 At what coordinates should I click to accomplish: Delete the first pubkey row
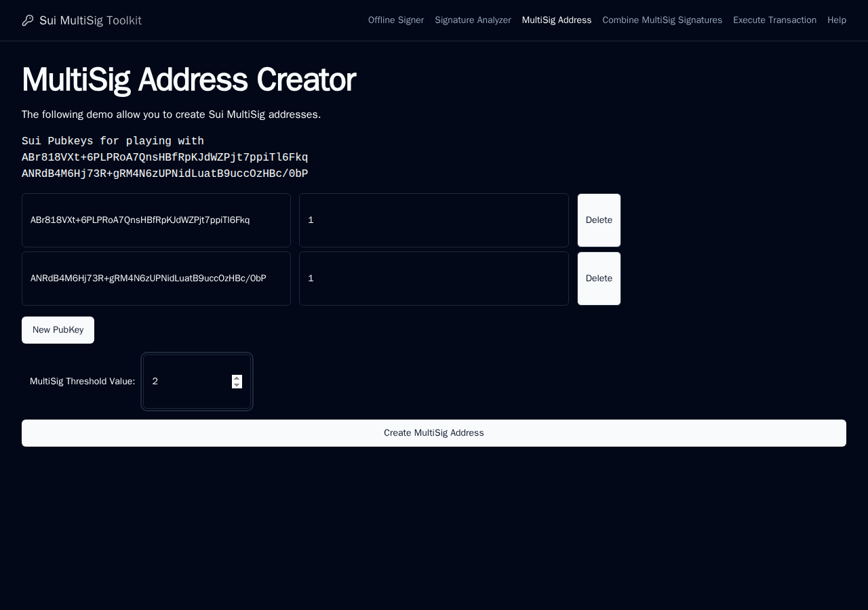point(599,220)
